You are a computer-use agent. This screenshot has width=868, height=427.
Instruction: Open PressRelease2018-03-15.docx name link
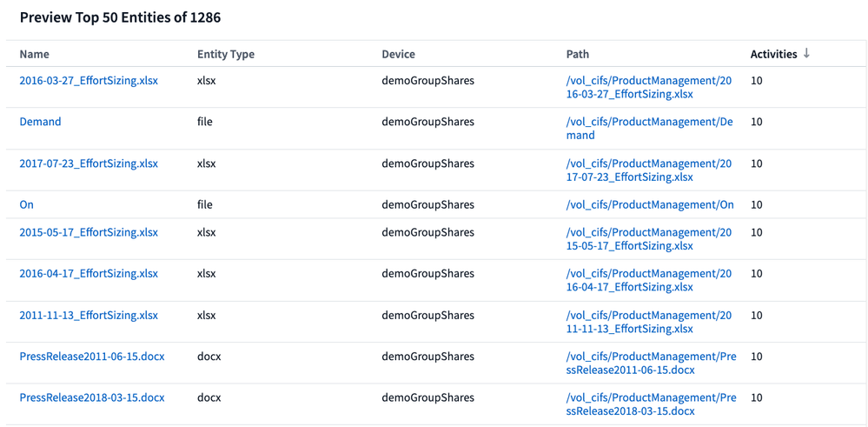[x=92, y=397]
